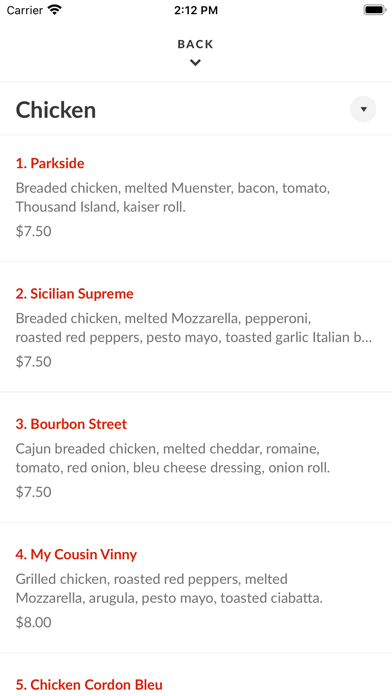This screenshot has width=392, height=696.
Task: Tap the BACK label at top
Action: [195, 44]
